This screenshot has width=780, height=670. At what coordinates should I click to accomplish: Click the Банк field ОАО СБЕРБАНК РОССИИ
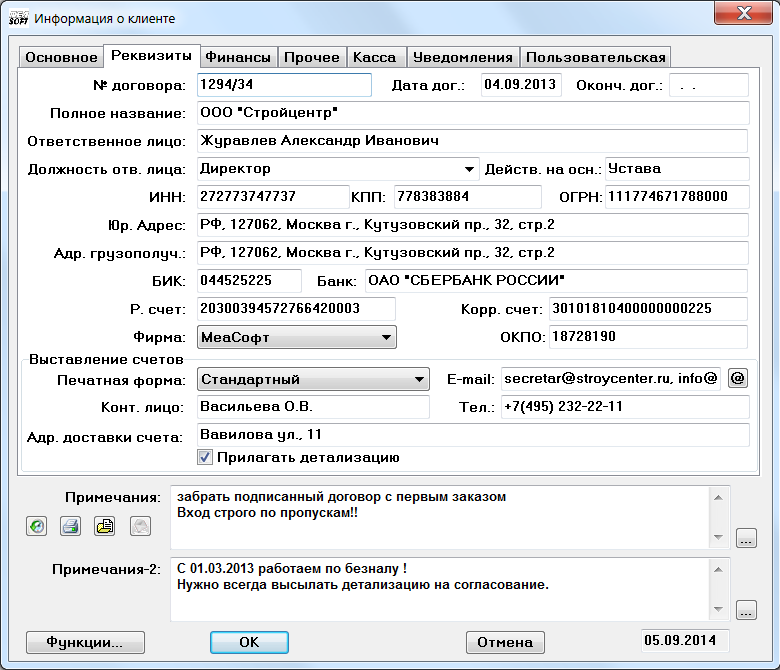click(x=556, y=281)
